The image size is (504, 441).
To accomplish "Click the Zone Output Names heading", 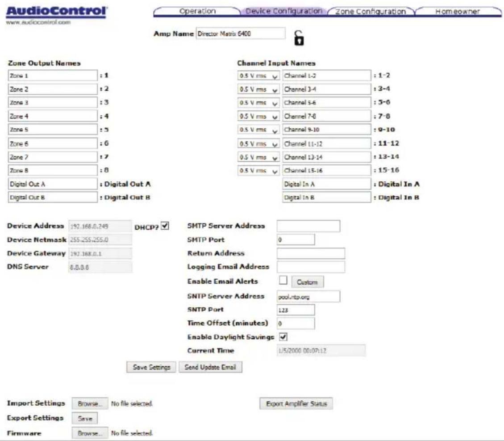I will tap(44, 63).
